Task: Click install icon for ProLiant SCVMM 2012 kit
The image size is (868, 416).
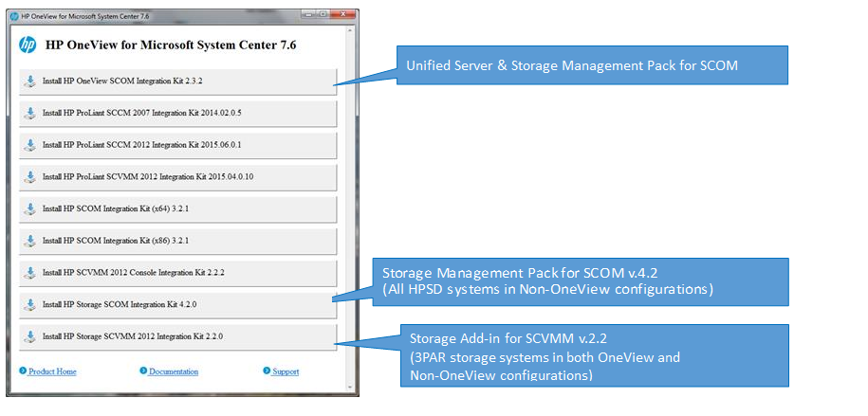Action: (x=30, y=177)
